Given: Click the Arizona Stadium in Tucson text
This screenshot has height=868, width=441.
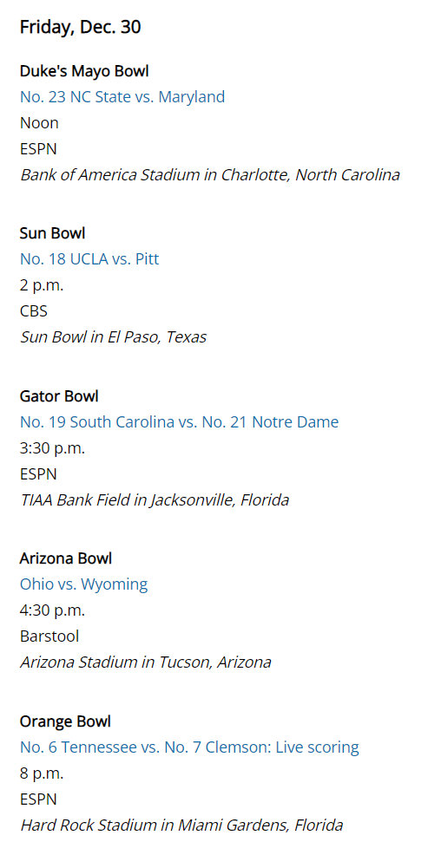Looking at the screenshot, I should tap(146, 662).
